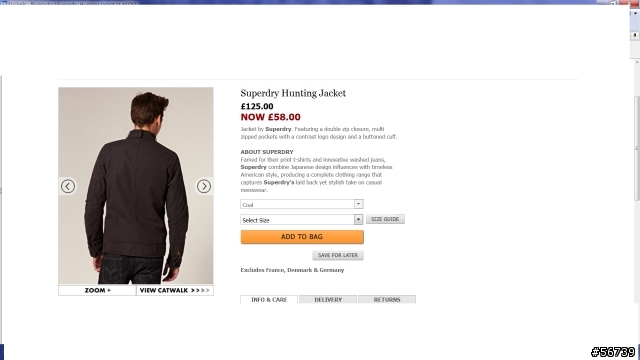Switch to the Delivery tab
The width and height of the screenshot is (640, 360).
pyautogui.click(x=328, y=299)
